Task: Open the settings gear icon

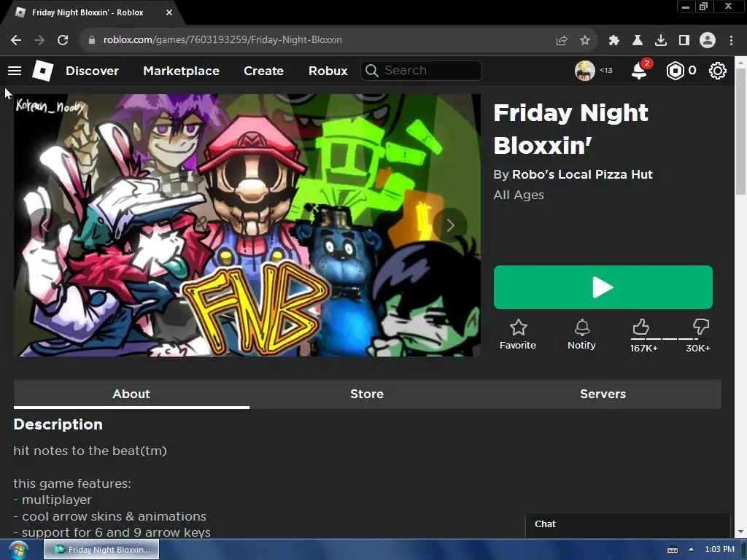Action: coord(718,71)
